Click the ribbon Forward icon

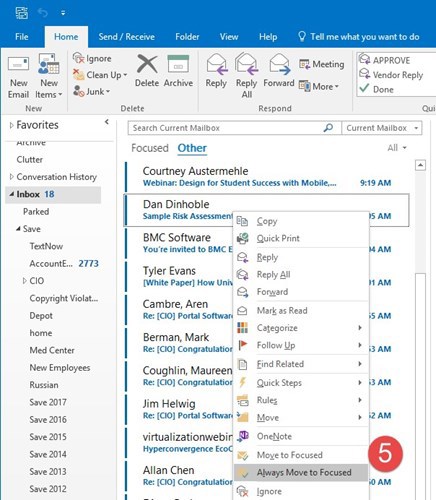click(279, 64)
